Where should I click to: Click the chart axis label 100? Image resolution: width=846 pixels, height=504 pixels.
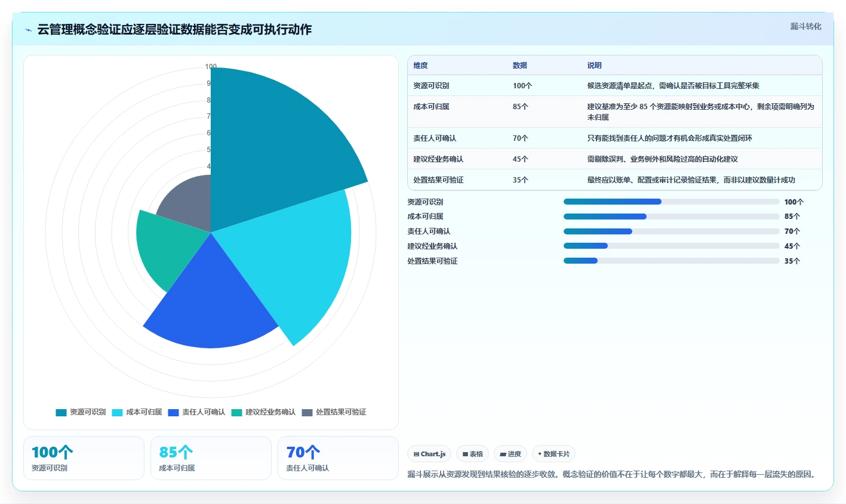211,67
